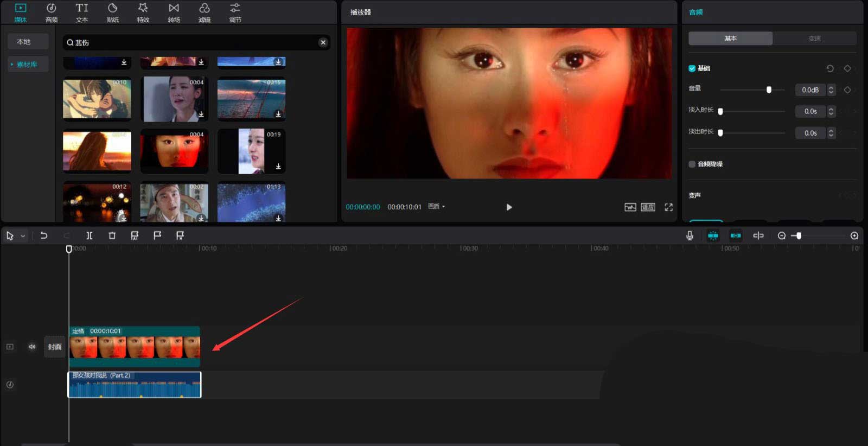The width and height of the screenshot is (868, 446).
Task: Open the 画质 quality dropdown
Action: pyautogui.click(x=436, y=206)
